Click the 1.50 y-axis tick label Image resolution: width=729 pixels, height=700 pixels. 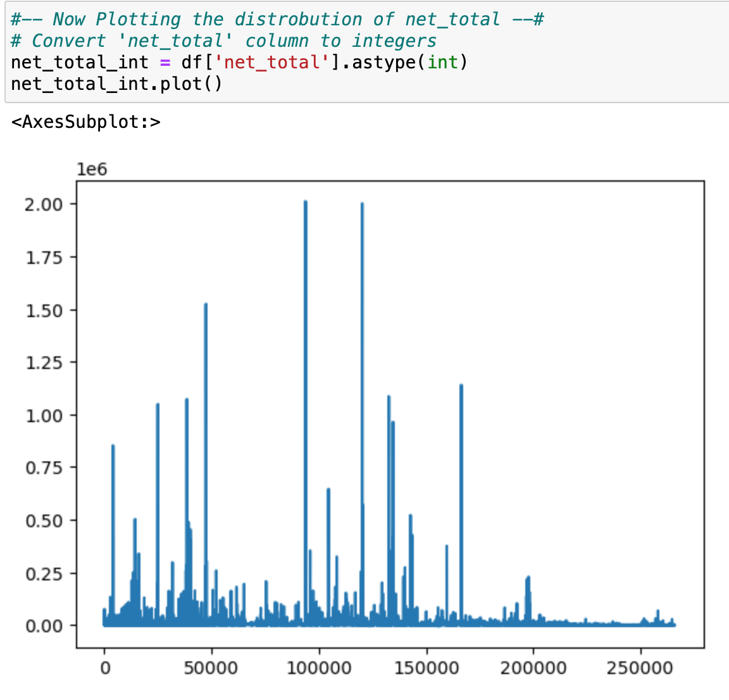click(43, 310)
